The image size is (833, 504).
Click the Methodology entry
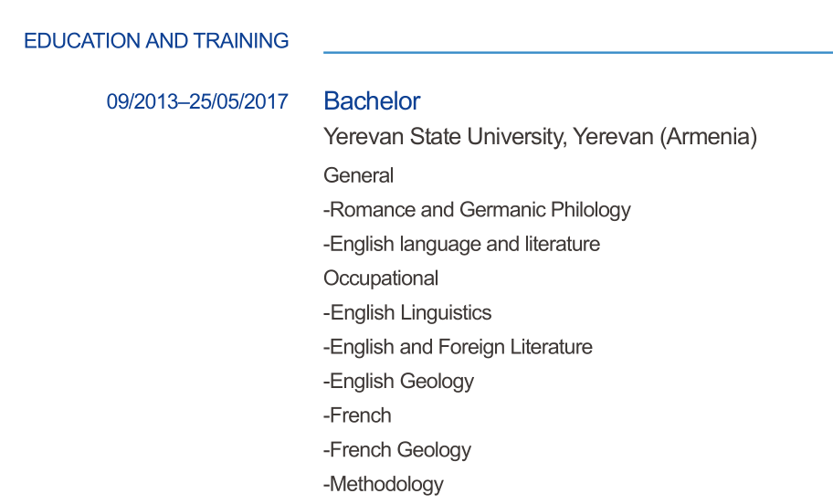tap(384, 484)
